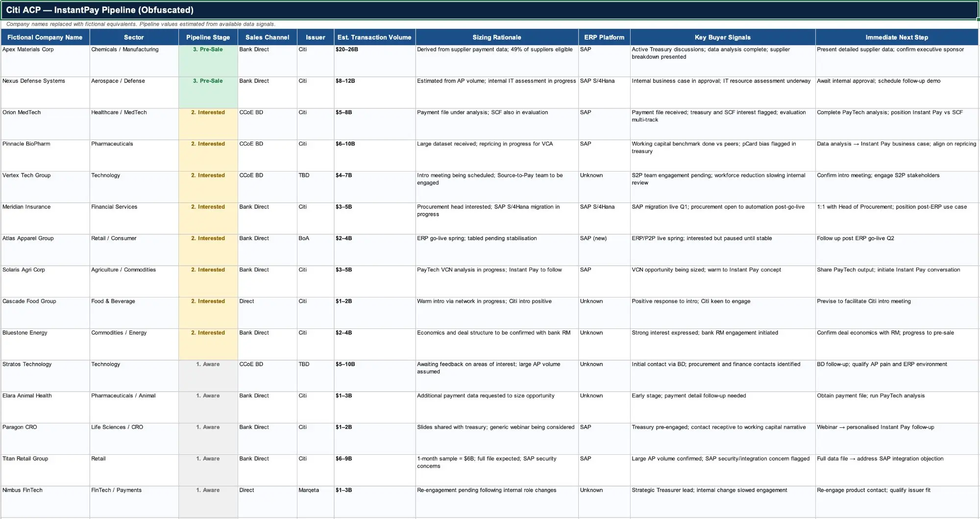Select the title cell Citi ACP InstantPay Pipeline

pyautogui.click(x=100, y=10)
